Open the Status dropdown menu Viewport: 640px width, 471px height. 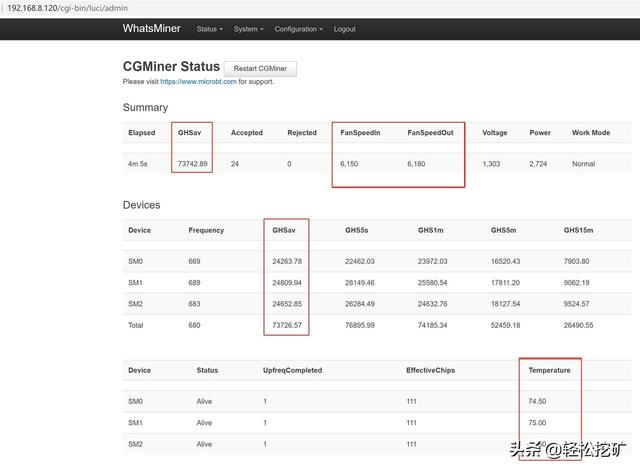point(209,29)
